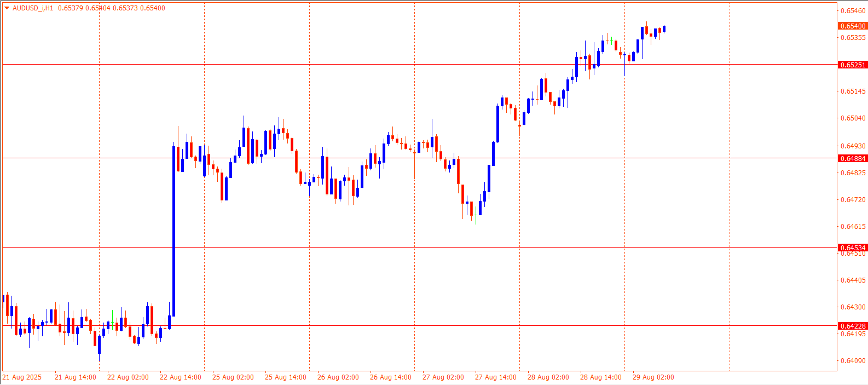Click the red level label 0.64884
This screenshot has height=385, width=868.
[853, 158]
